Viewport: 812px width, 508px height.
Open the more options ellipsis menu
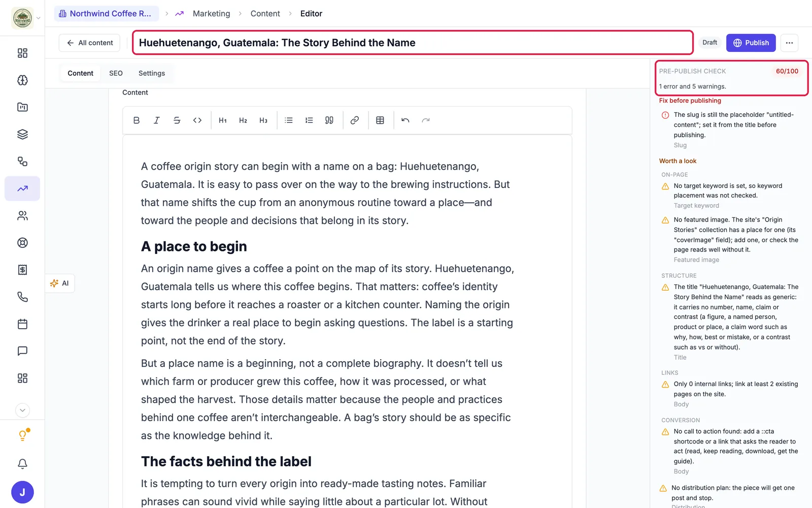click(789, 43)
